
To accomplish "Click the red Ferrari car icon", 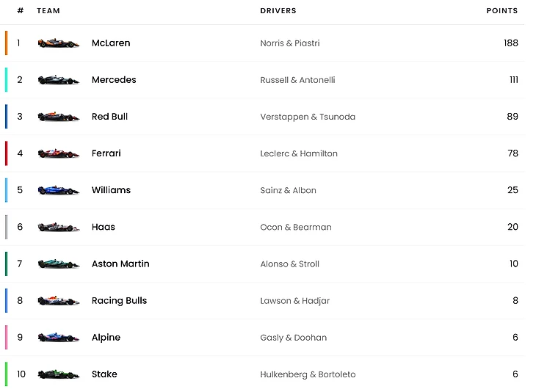I will click(59, 153).
